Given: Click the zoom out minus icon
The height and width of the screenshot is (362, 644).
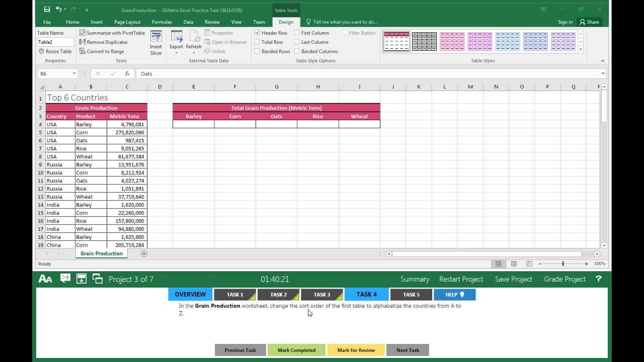Looking at the screenshot, I should coord(540,264).
